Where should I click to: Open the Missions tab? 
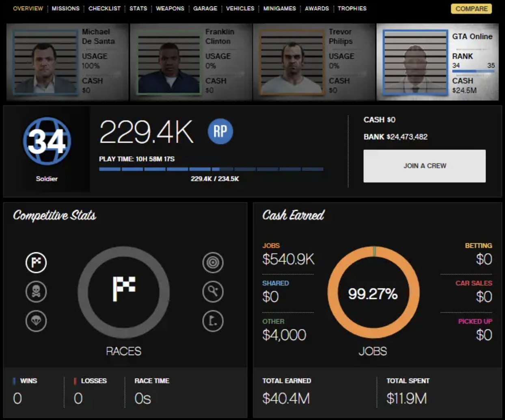pos(65,8)
